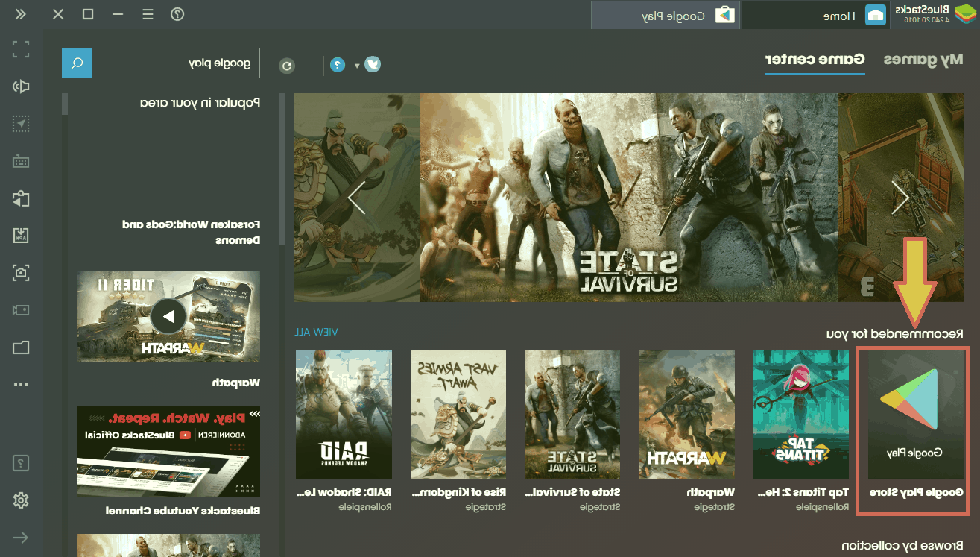Click 'Rise of Kingdom...' title text

click(x=458, y=492)
